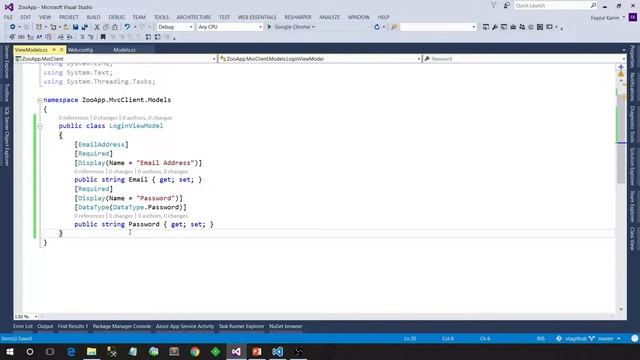The width and height of the screenshot is (640, 360).
Task: Open the ARCHITECTURE menu
Action: (193, 17)
